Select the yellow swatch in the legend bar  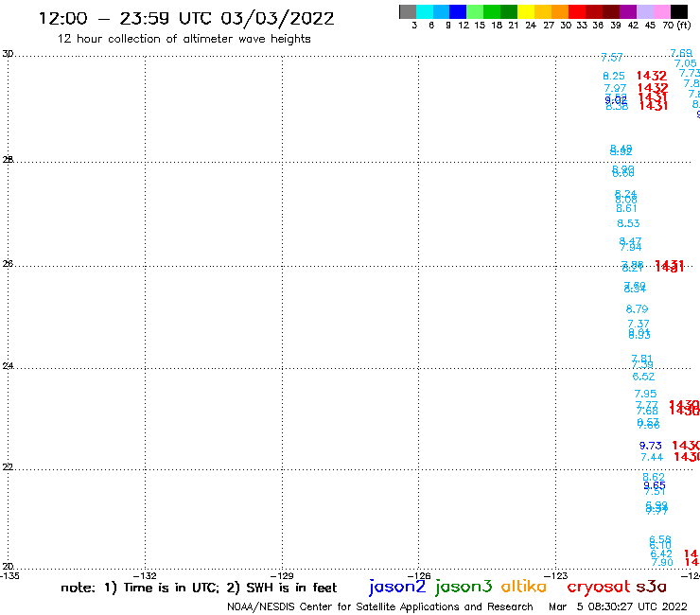[x=526, y=11]
